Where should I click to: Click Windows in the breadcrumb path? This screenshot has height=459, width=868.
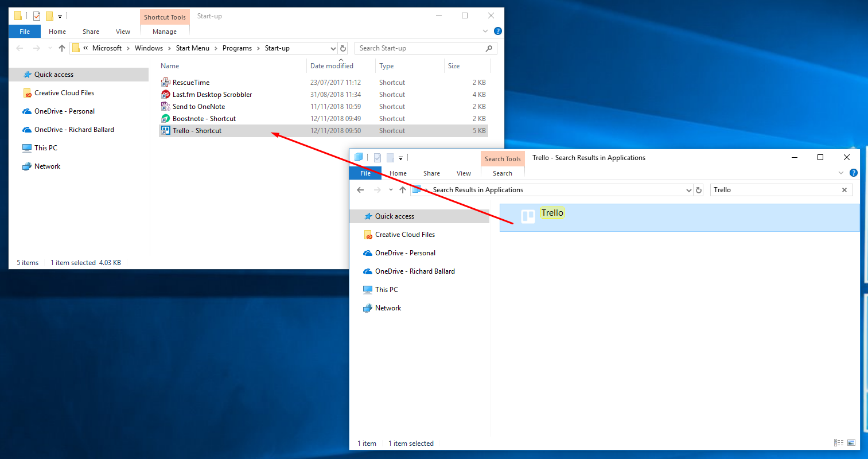coord(149,48)
